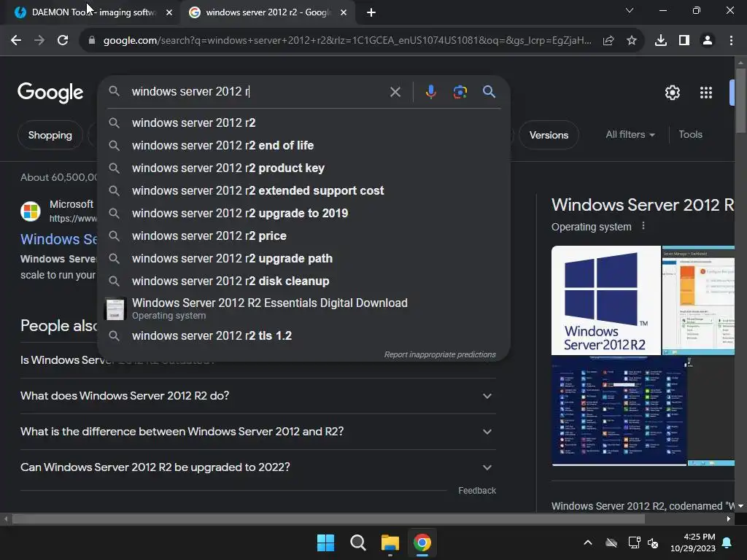Clear the search box with the X icon

pyautogui.click(x=395, y=92)
